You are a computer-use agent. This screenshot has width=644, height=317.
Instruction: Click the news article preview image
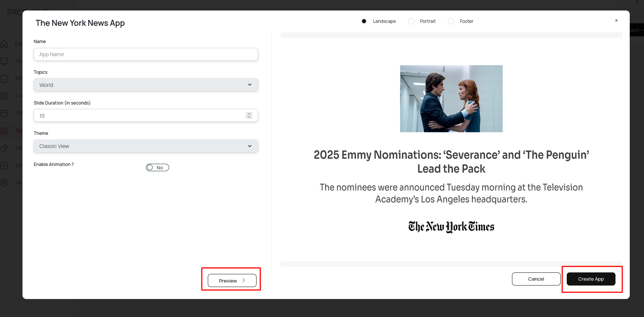[451, 99]
